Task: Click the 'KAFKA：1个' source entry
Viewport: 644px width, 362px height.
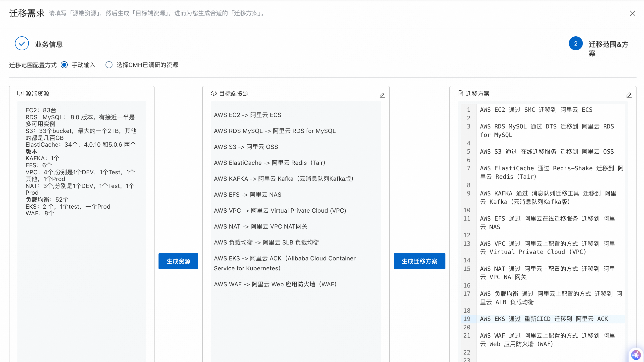Action: 42,158
